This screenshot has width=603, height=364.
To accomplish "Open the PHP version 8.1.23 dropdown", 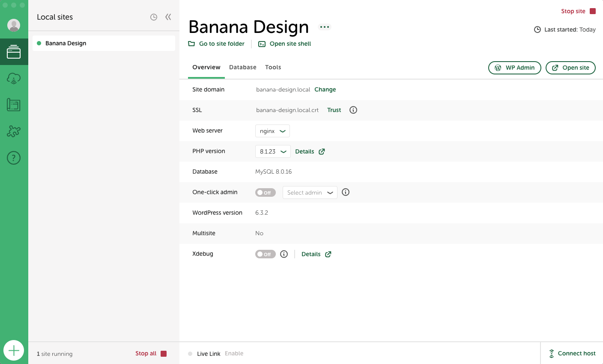I will tap(273, 151).
